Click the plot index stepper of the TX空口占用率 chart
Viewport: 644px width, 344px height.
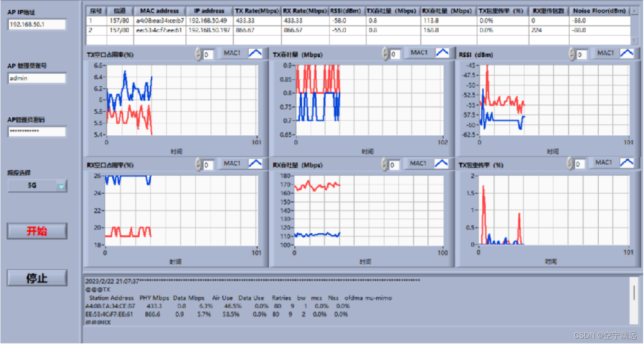(x=198, y=55)
